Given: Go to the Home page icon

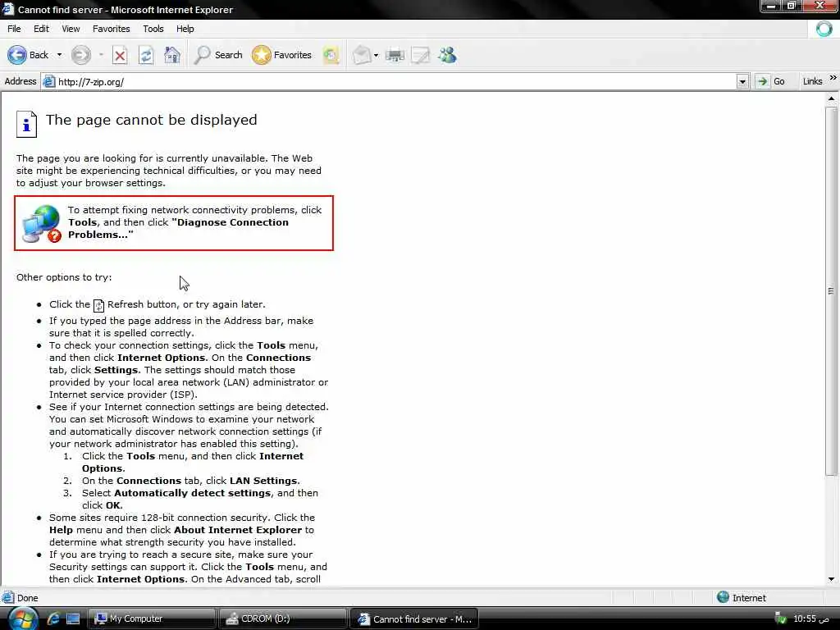Looking at the screenshot, I should 172,55.
